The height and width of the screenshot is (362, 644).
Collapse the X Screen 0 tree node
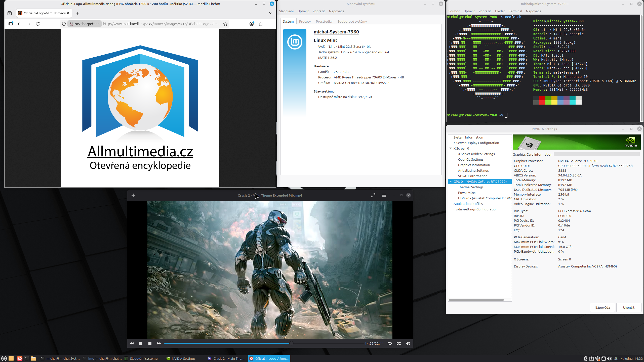(x=451, y=148)
